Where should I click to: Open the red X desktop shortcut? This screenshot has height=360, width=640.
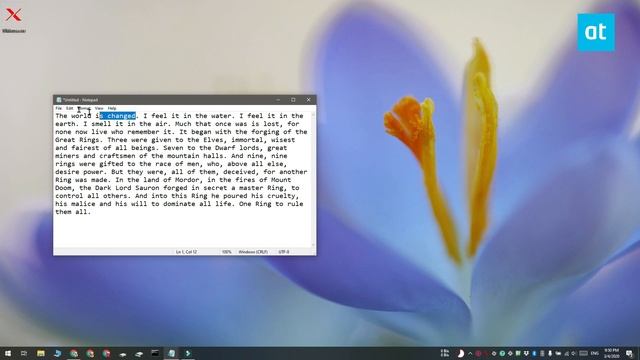(x=13, y=20)
